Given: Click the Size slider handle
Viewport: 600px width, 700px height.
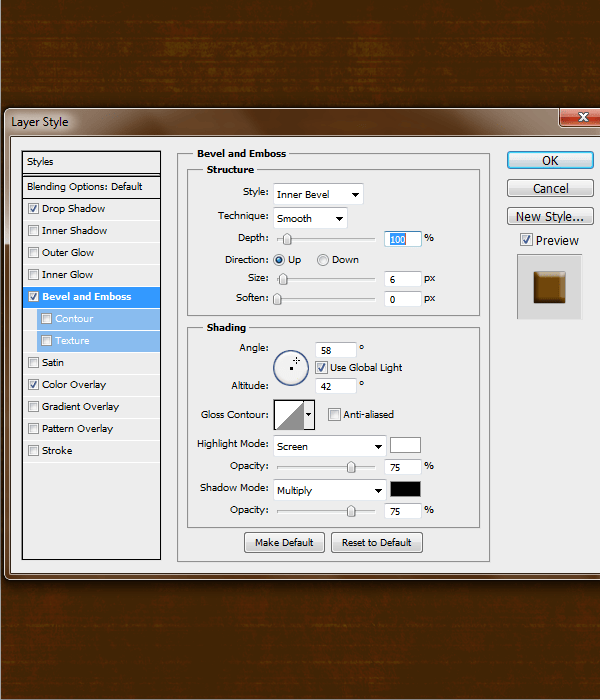Looking at the screenshot, I should (283, 279).
